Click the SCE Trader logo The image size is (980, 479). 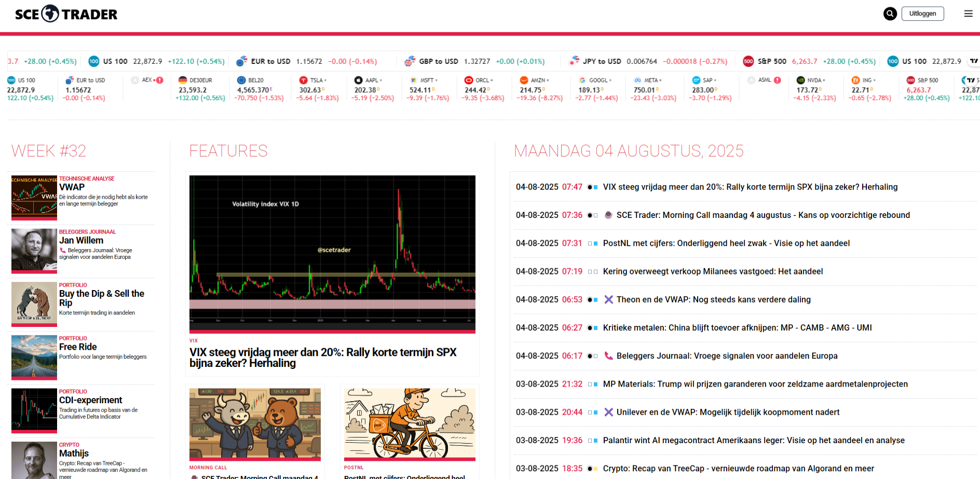coord(66,14)
